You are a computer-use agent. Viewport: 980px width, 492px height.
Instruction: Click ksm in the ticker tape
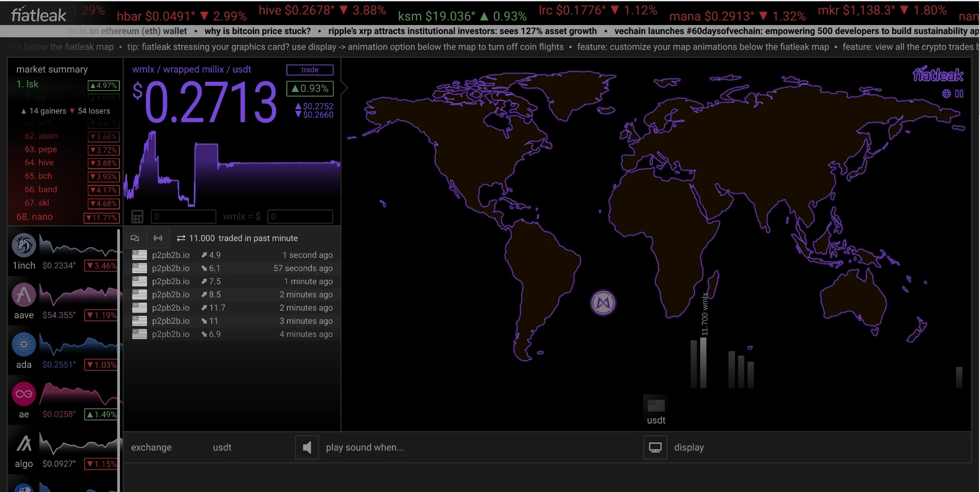[462, 16]
